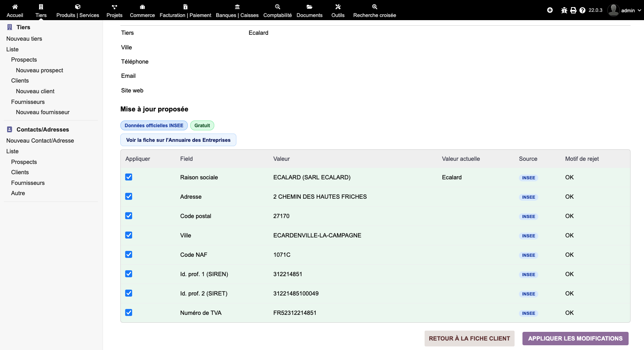Open the Commerce menu
Image resolution: width=644 pixels, height=350 pixels.
point(142,15)
